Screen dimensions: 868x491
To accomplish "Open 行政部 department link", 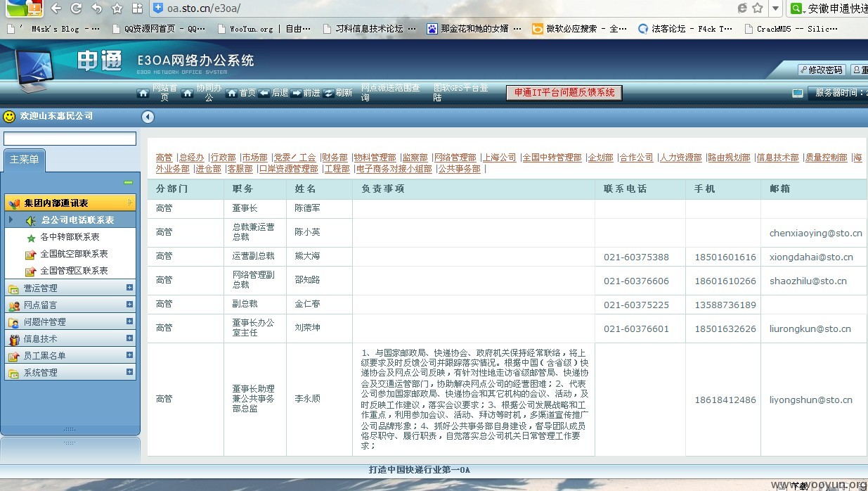I will 224,158.
